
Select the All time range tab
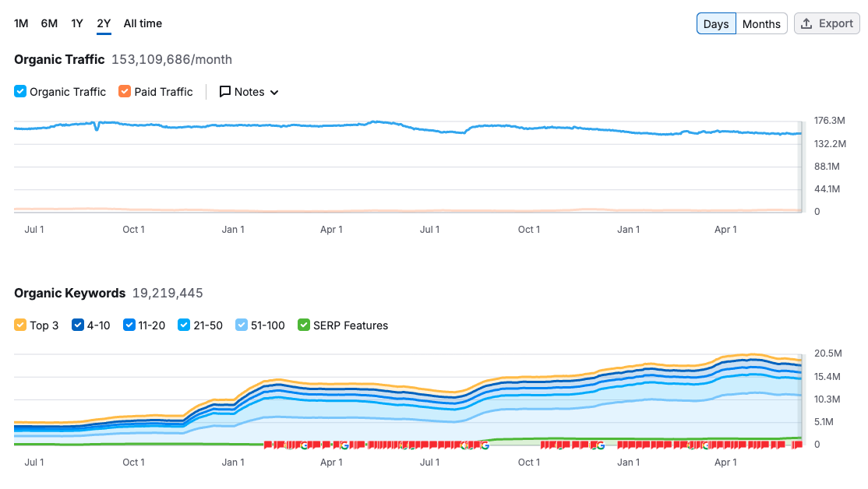point(143,23)
